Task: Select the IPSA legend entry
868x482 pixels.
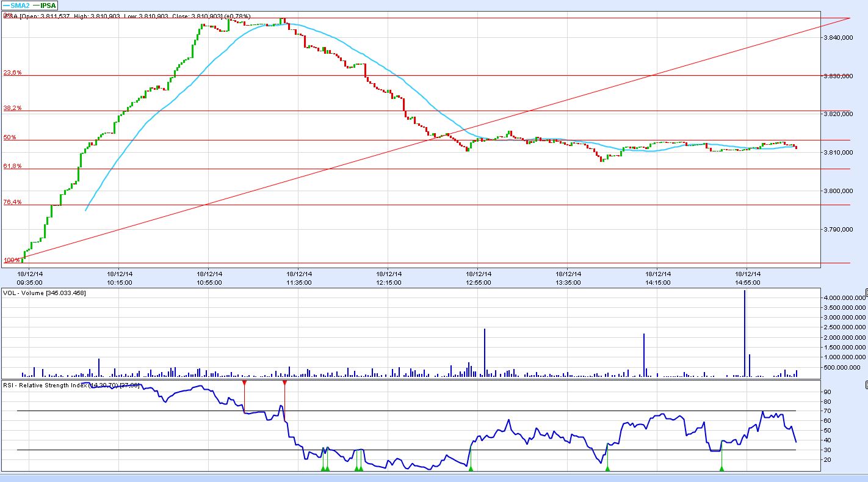Action: click(x=44, y=5)
